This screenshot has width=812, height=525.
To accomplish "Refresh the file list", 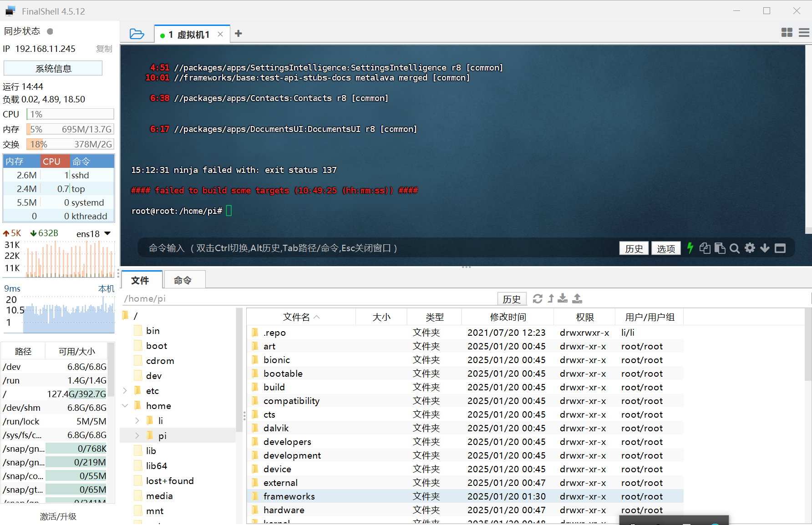I will 538,298.
